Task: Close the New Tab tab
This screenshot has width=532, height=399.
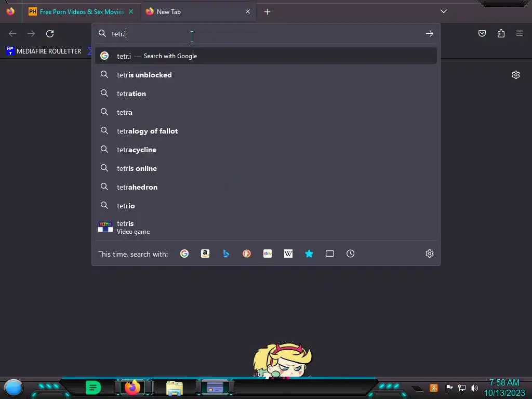Action: pos(248,11)
